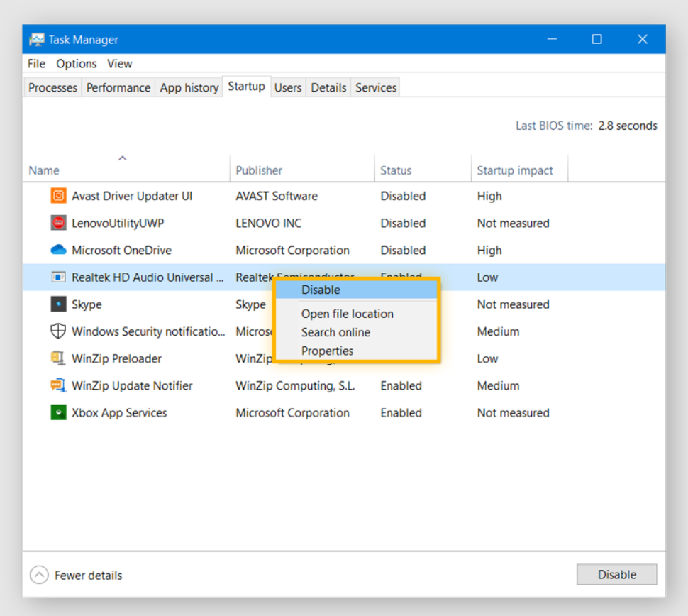This screenshot has height=616, width=688.
Task: Click the Disable button at bottom right
Action: [x=616, y=574]
